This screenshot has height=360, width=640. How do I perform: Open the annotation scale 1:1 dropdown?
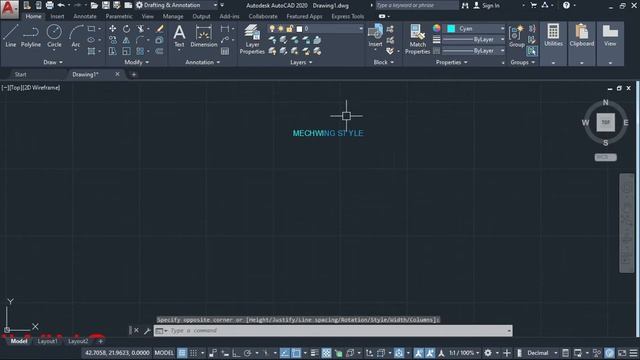point(464,353)
